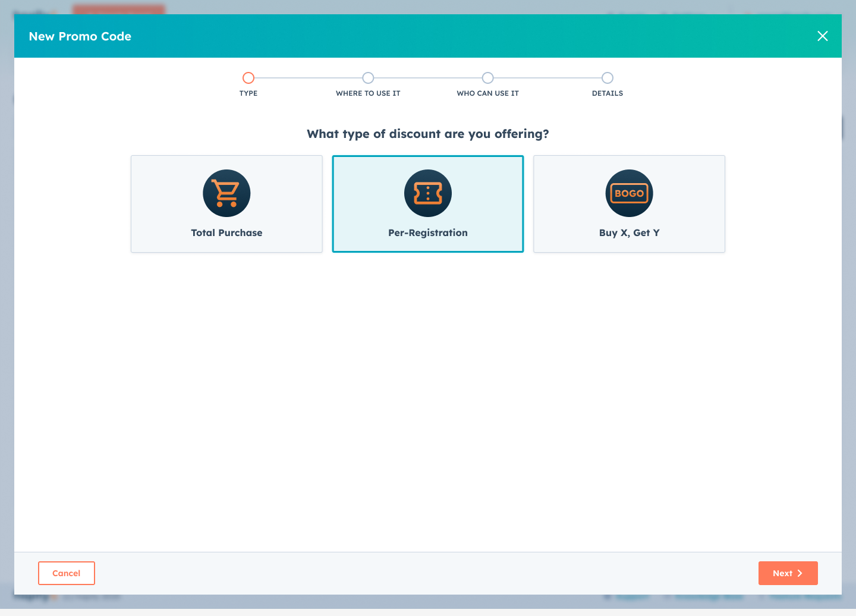Viewport: 856px width, 616px height.
Task: Close the New Promo Code dialog
Action: 823,36
